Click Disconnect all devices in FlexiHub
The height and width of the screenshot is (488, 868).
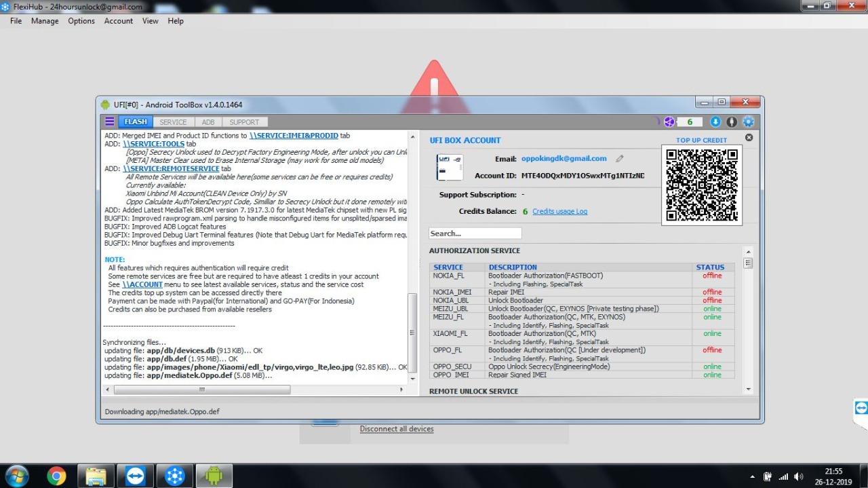(397, 429)
